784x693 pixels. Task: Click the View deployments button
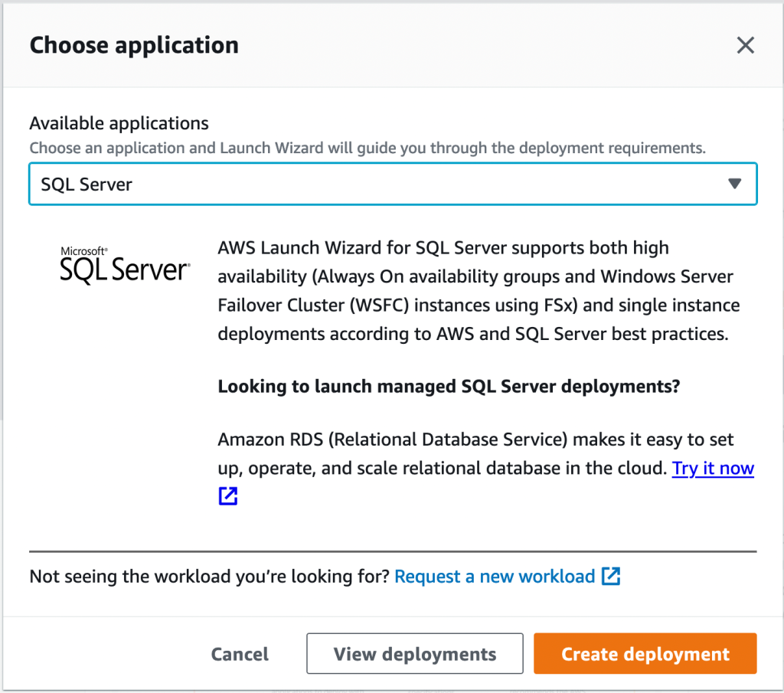pyautogui.click(x=414, y=653)
